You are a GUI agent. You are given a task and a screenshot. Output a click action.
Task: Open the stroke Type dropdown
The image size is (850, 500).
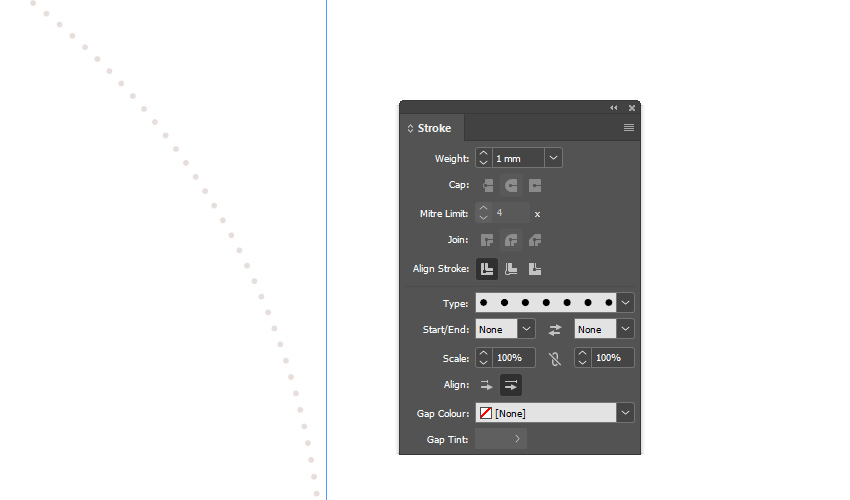[x=625, y=303]
